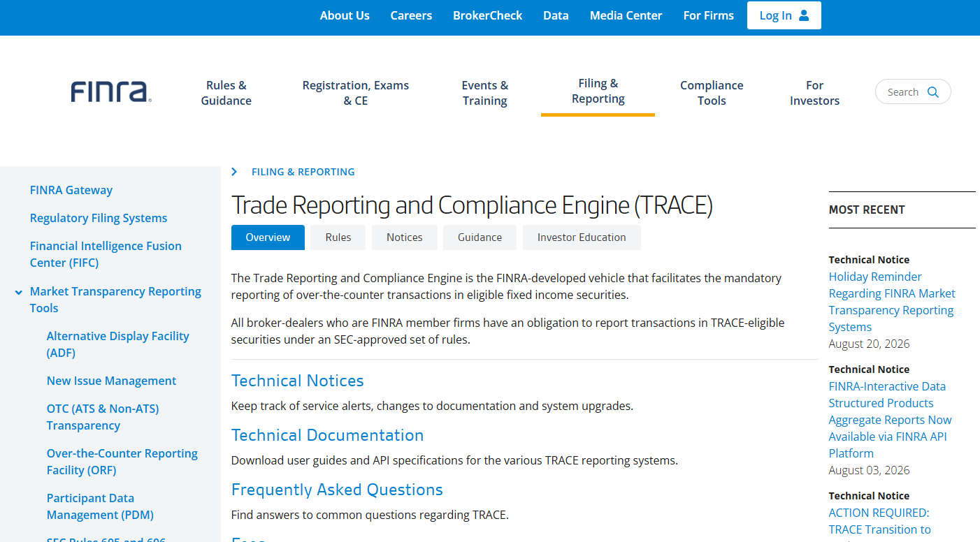Select Participant Data Management (PDM)
Viewport: 980px width, 542px height.
pyautogui.click(x=100, y=506)
